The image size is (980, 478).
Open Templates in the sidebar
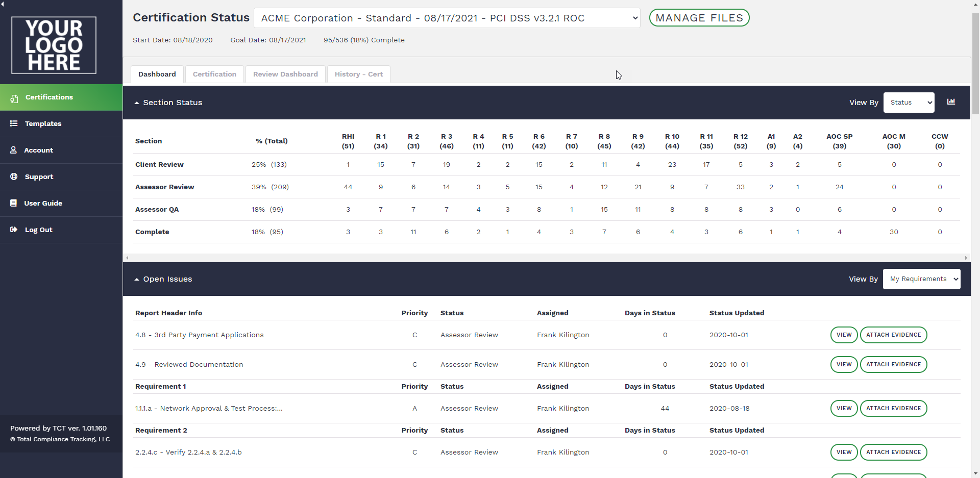[x=61, y=123]
